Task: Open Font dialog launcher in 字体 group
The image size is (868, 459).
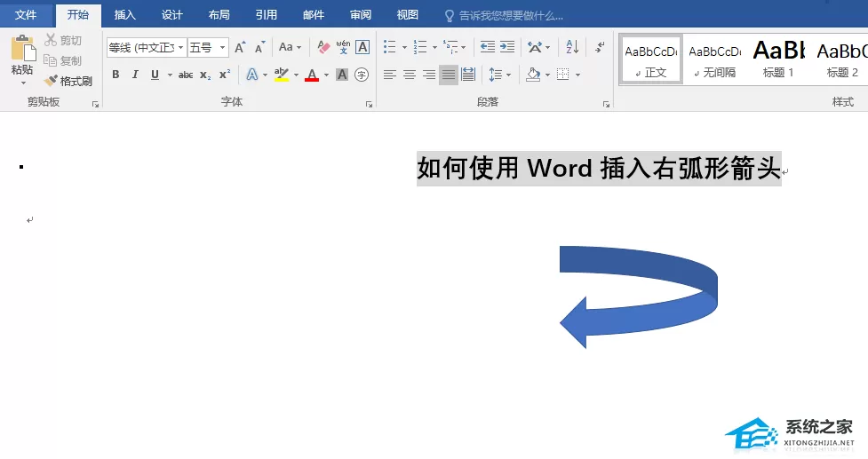Action: point(370,104)
